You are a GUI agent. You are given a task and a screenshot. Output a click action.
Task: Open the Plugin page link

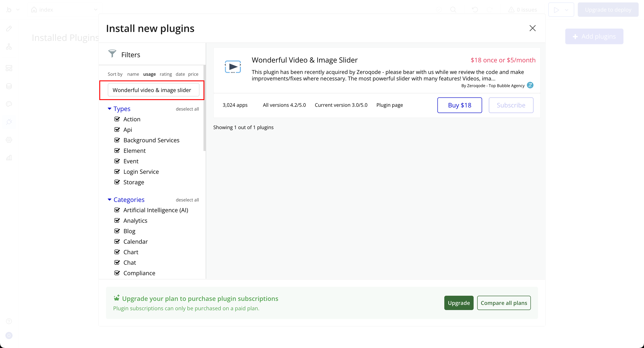389,105
